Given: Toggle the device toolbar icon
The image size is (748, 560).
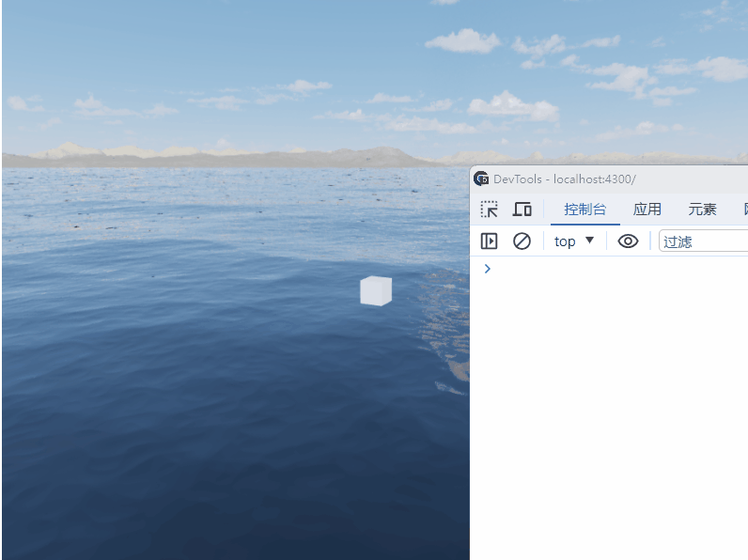Looking at the screenshot, I should [x=522, y=210].
